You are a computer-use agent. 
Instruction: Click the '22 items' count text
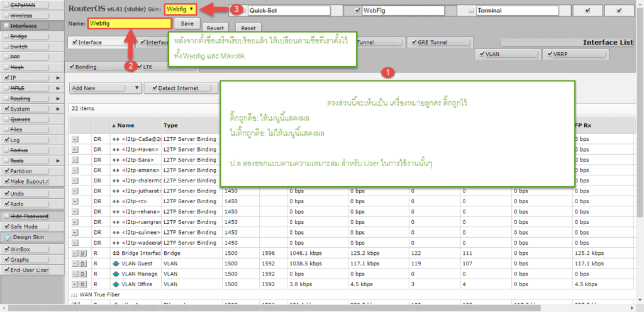(x=83, y=109)
